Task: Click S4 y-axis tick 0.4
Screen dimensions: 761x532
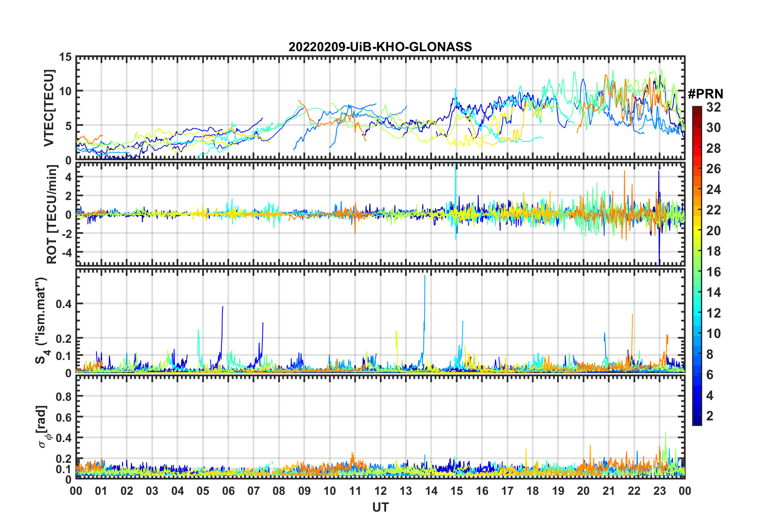Action: click(x=64, y=304)
